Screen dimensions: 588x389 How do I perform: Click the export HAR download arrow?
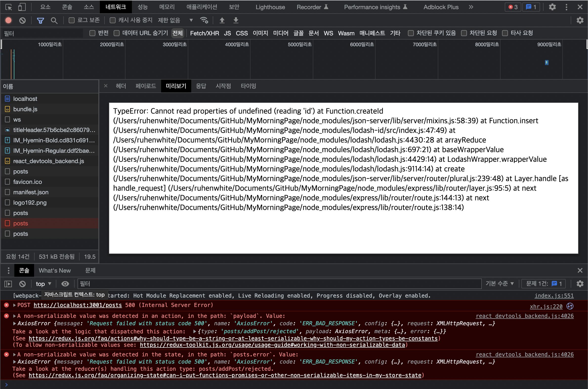tap(236, 20)
